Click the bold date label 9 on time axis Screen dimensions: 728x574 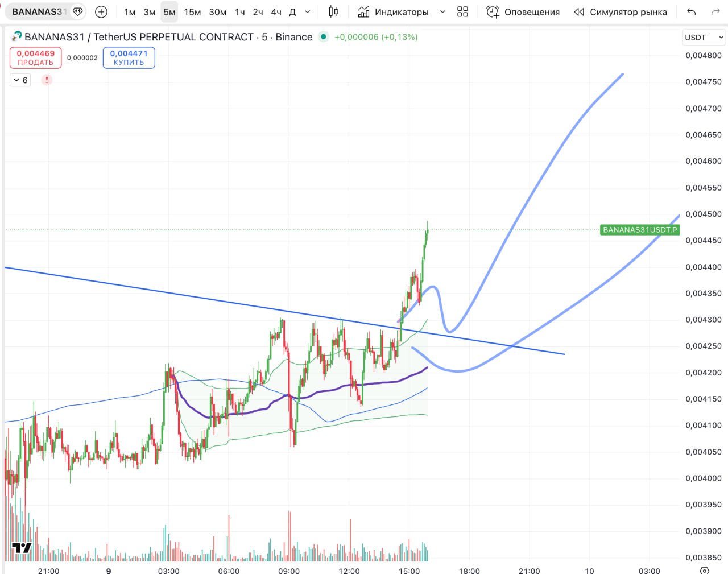[109, 571]
